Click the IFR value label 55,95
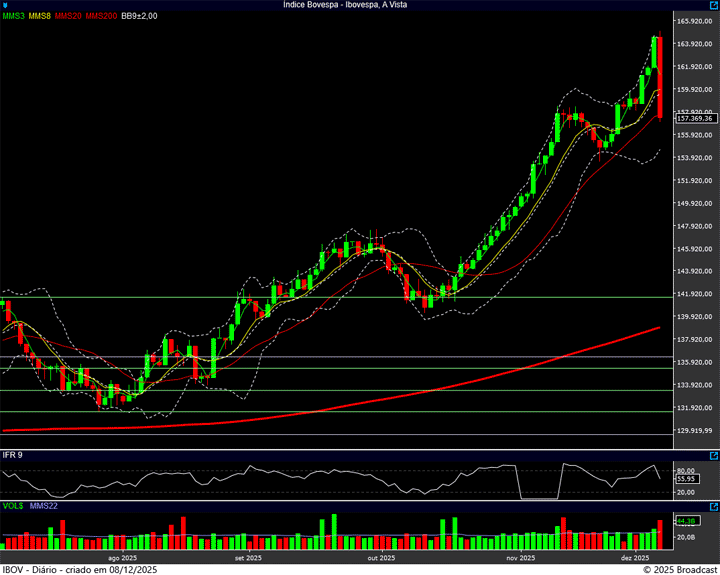Screen dimensions: 720x575 point(686,479)
